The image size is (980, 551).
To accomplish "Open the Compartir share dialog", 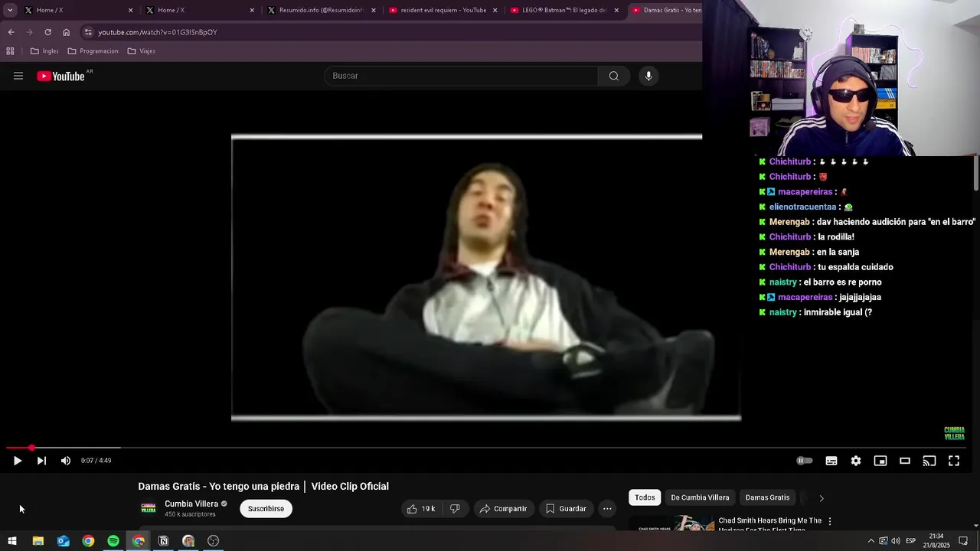I will click(x=504, y=509).
